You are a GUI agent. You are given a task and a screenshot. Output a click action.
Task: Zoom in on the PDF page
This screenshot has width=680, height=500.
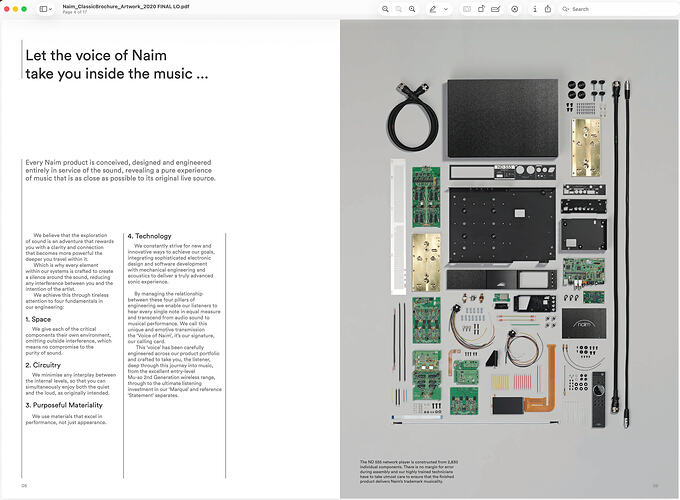point(412,9)
